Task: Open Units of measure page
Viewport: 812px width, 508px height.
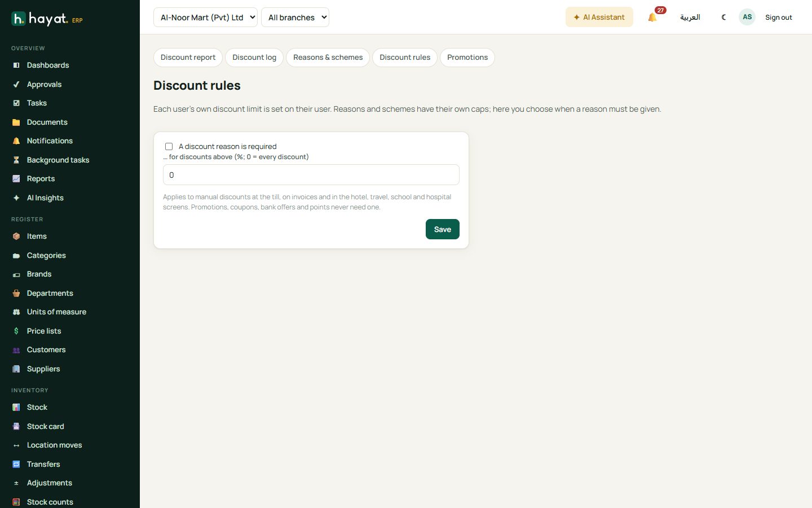Action: 56,312
